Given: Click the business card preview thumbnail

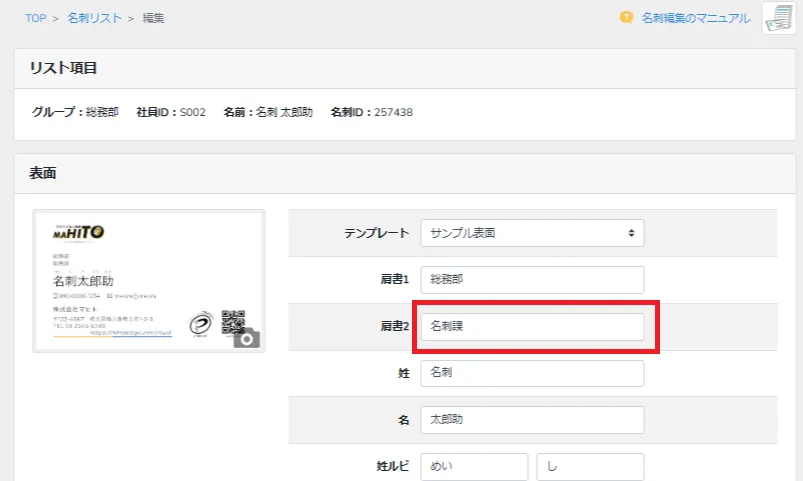Looking at the screenshot, I should 149,281.
